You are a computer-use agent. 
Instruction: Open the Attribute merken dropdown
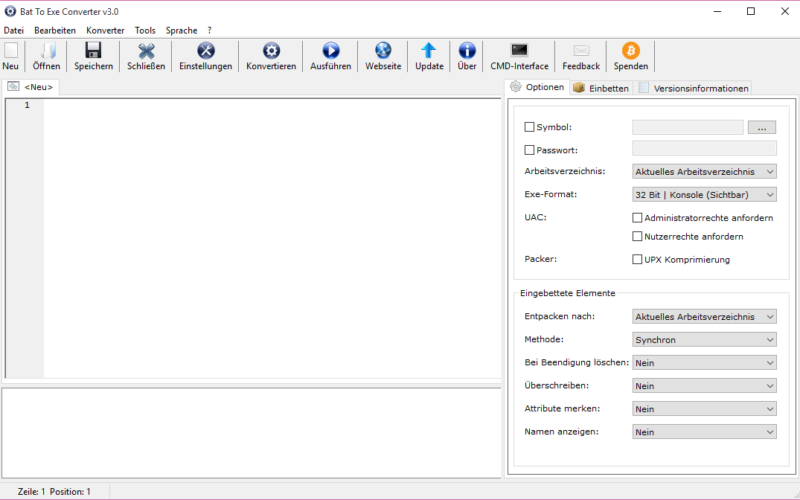(x=704, y=409)
